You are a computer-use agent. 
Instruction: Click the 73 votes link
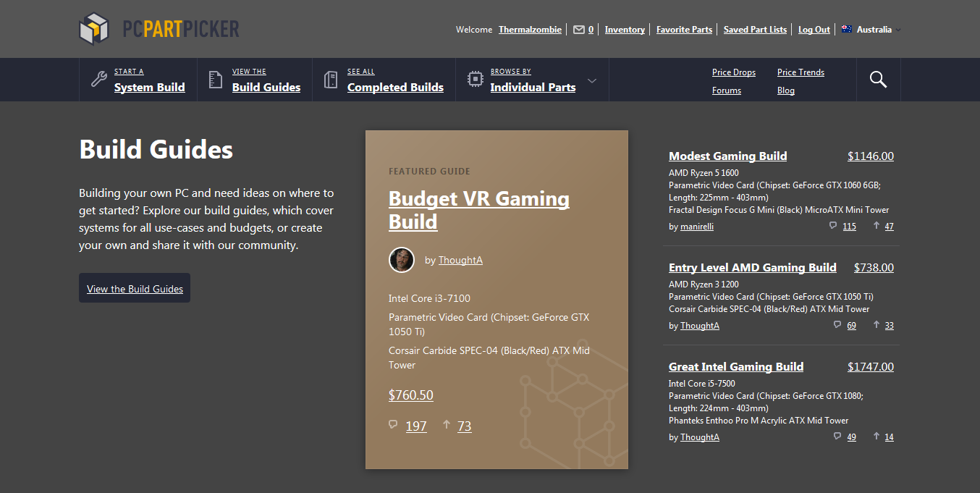(465, 426)
